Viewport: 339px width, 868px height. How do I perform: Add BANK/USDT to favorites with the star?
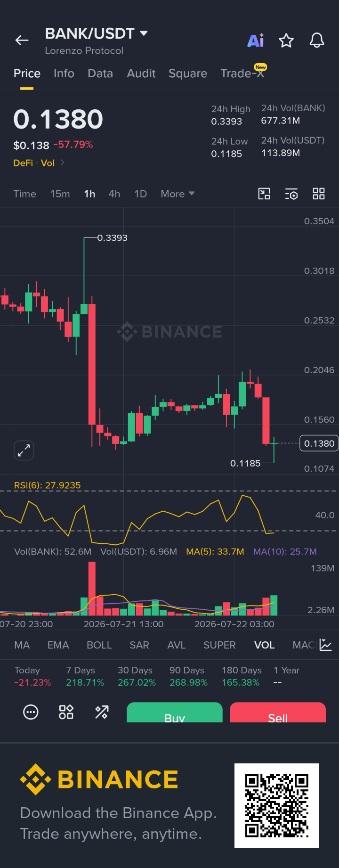(286, 41)
